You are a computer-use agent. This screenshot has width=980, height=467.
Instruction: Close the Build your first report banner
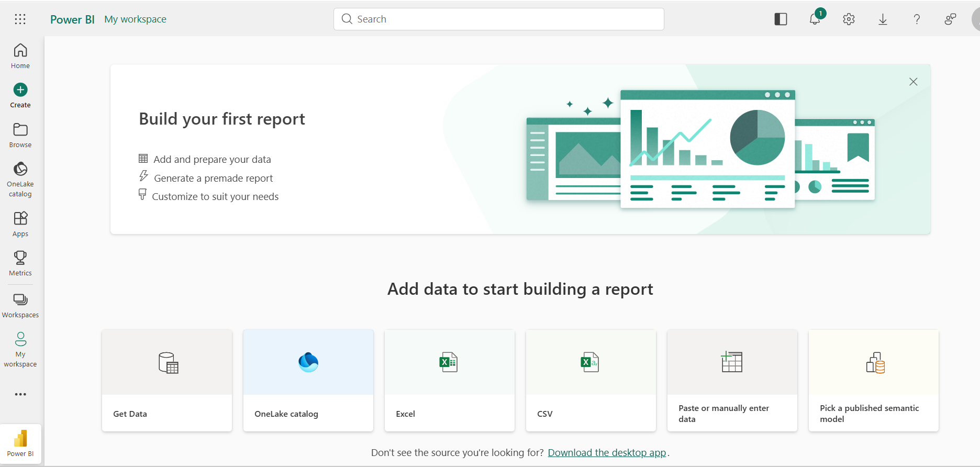tap(913, 82)
